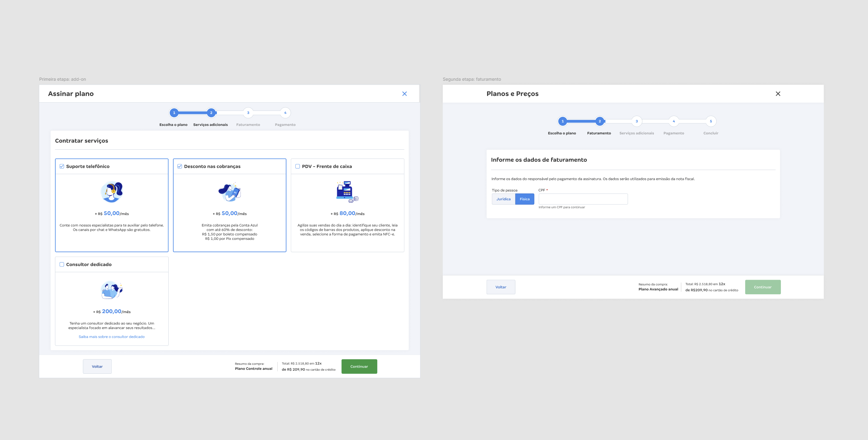The image size is (868, 440).
Task: Select step 2 Faturamento in Planos e Preços
Action: [599, 121]
